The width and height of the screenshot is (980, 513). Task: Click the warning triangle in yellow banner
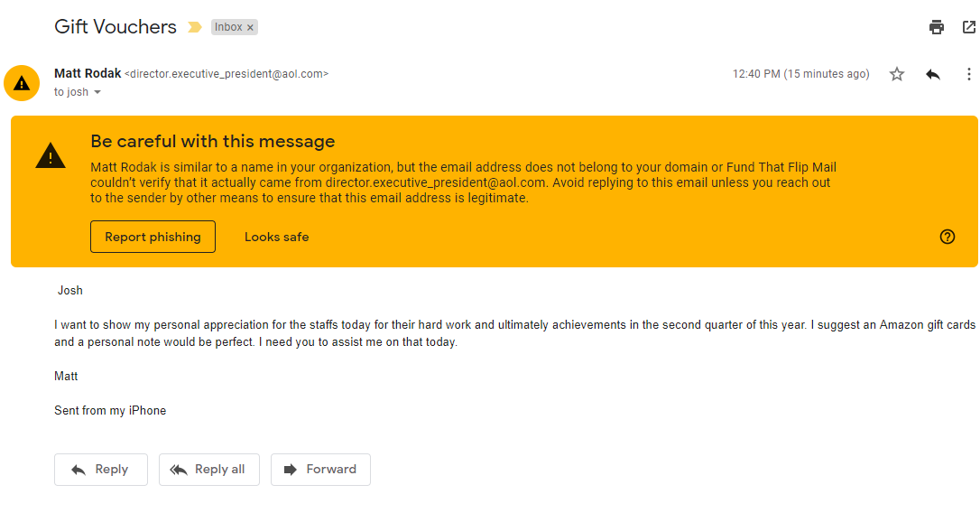coord(51,157)
